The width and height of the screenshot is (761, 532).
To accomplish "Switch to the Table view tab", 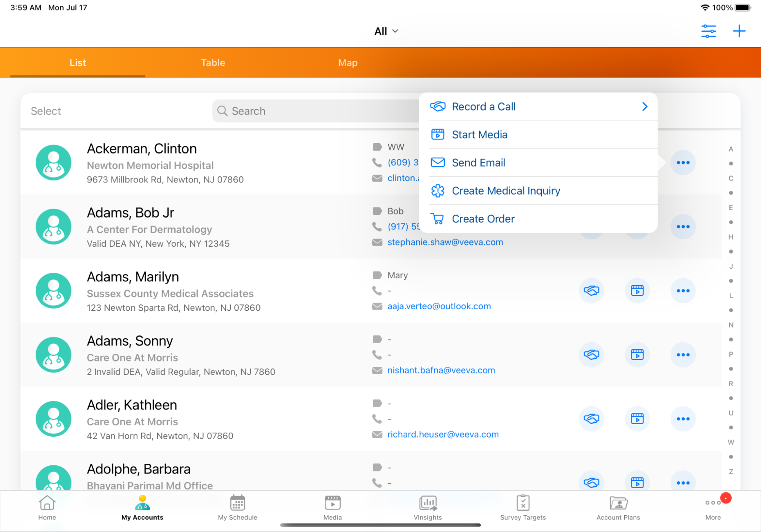I will pyautogui.click(x=213, y=63).
